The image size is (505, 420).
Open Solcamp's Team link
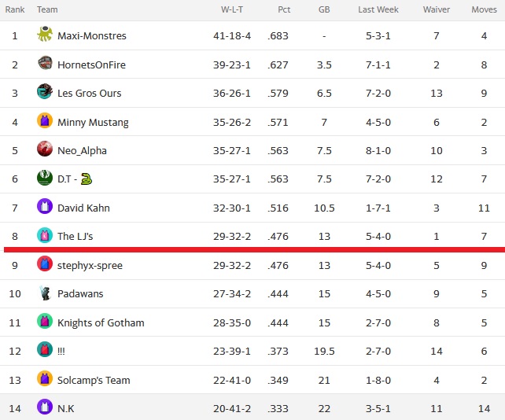[x=94, y=380]
